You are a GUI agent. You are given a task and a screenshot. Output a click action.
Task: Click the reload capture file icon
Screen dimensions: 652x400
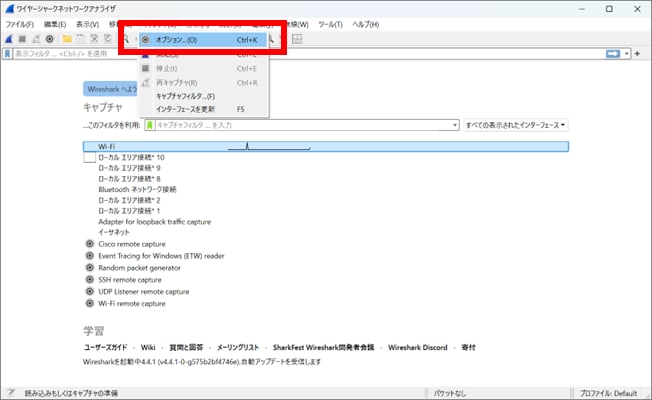(108, 39)
